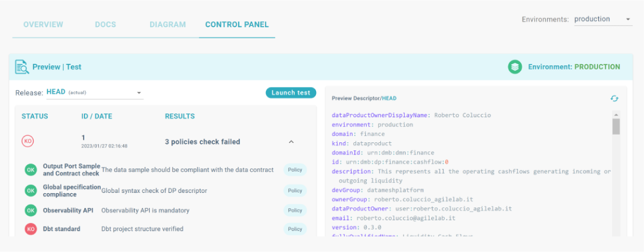Viewport: 644px width, 252px height.
Task: Click Policy tag for Observability API
Action: [x=295, y=210]
